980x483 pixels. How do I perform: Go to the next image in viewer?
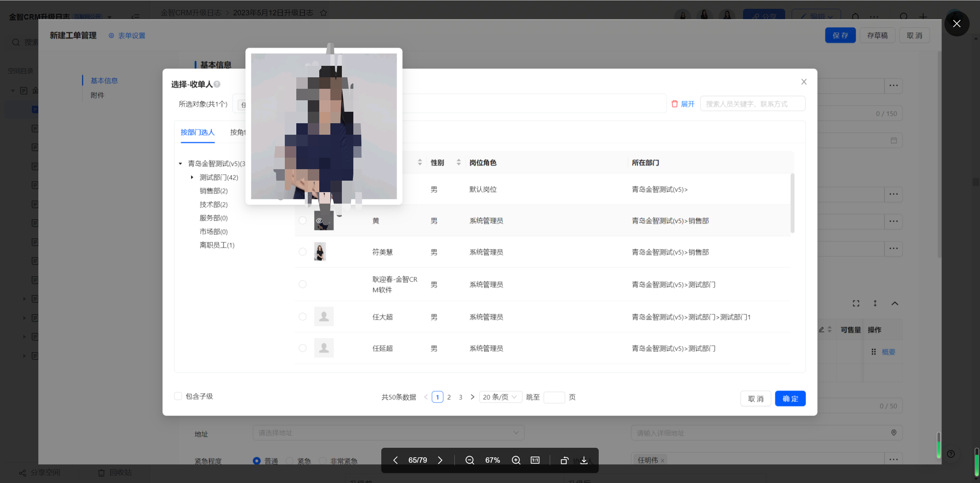click(440, 460)
